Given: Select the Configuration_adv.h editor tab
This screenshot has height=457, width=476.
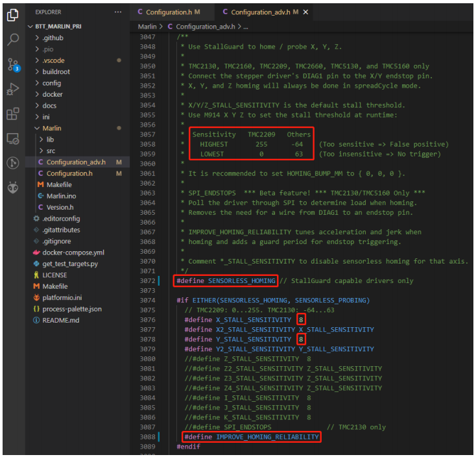Looking at the screenshot, I should pyautogui.click(x=259, y=12).
